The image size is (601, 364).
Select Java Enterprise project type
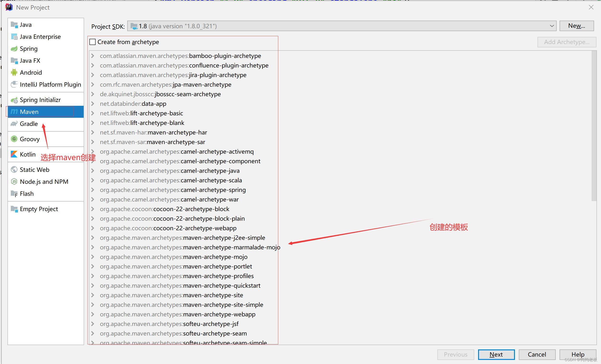point(40,37)
